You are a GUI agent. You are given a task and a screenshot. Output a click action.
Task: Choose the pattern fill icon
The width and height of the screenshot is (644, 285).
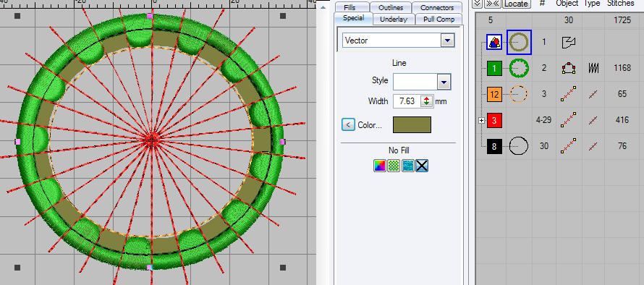tap(394, 166)
